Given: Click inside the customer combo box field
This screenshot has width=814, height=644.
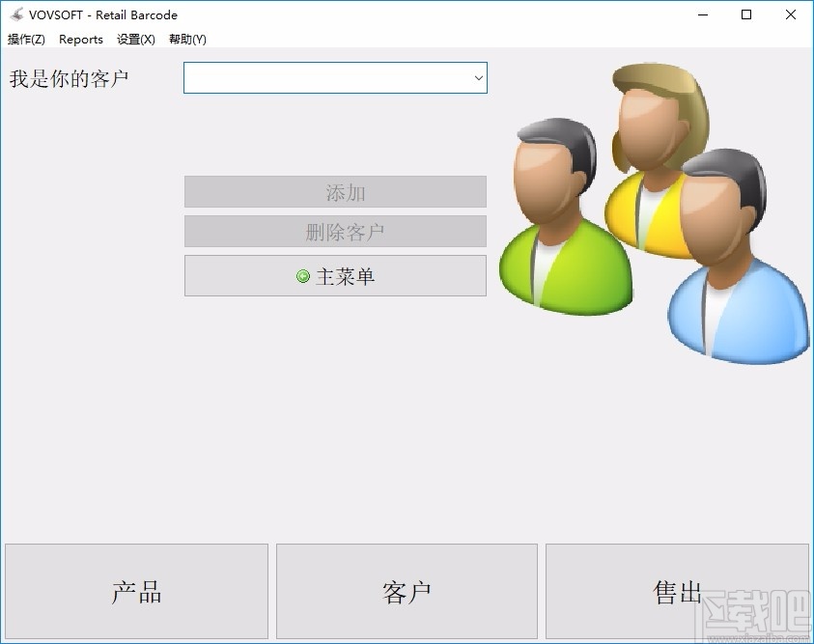Looking at the screenshot, I should click(319, 78).
